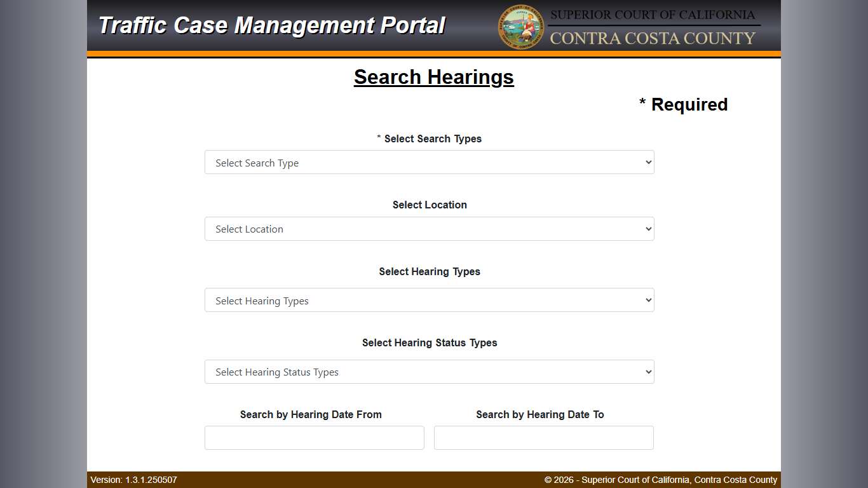Image resolution: width=868 pixels, height=488 pixels.
Task: Expand the Search Type chevron arrow
Action: click(x=647, y=162)
